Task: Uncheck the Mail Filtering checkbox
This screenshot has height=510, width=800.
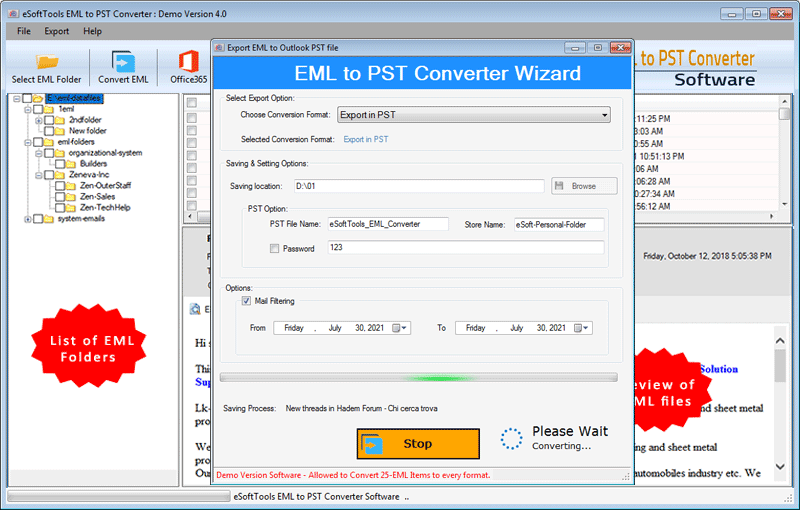Action: point(246,300)
